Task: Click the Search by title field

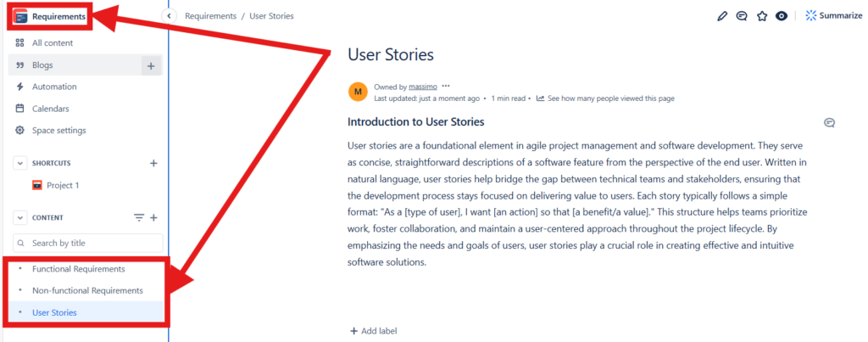Action: click(89, 244)
